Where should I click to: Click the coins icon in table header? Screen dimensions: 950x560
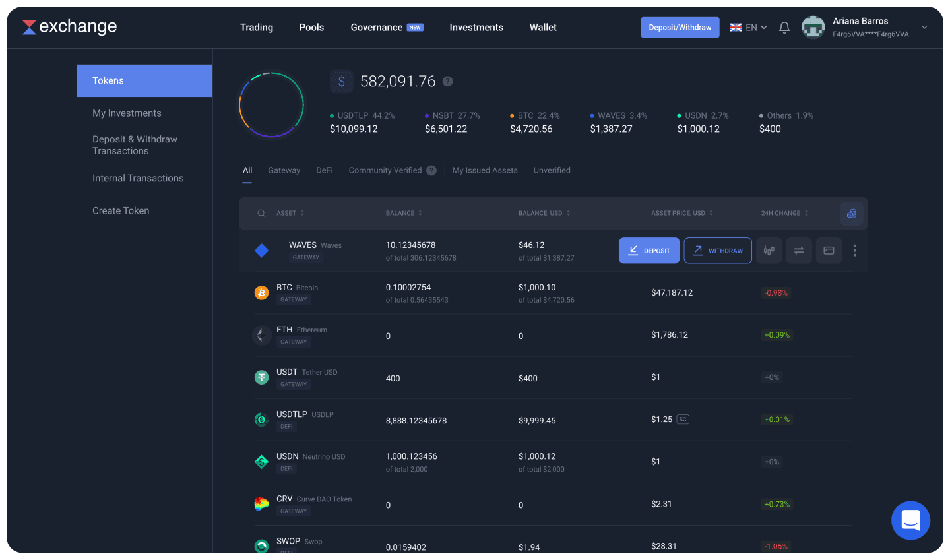point(852,213)
